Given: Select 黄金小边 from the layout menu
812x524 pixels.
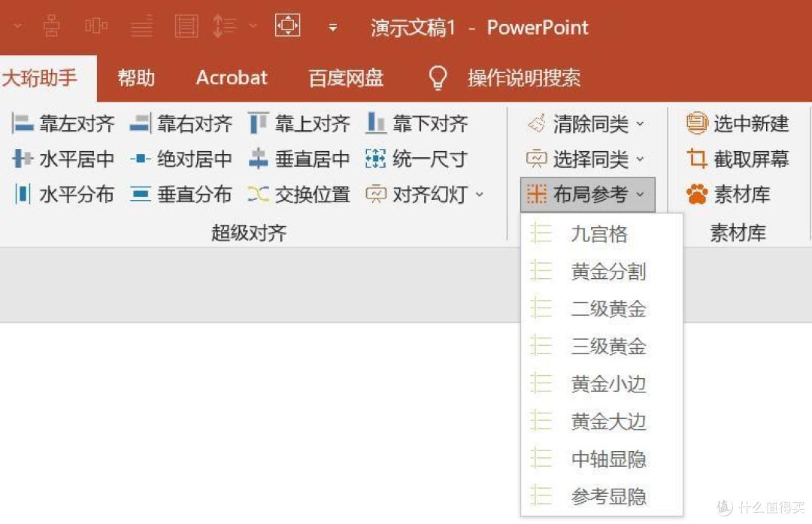Looking at the screenshot, I should pyautogui.click(x=601, y=384).
